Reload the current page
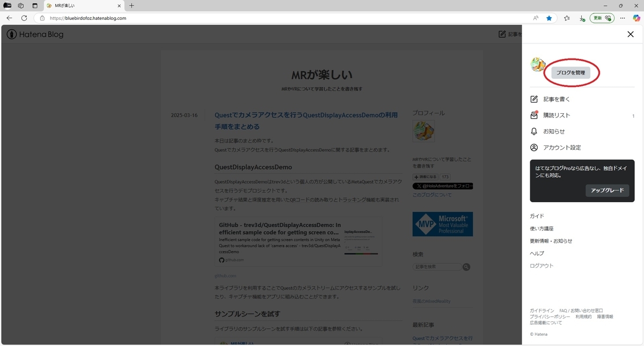644x346 pixels. click(x=24, y=18)
